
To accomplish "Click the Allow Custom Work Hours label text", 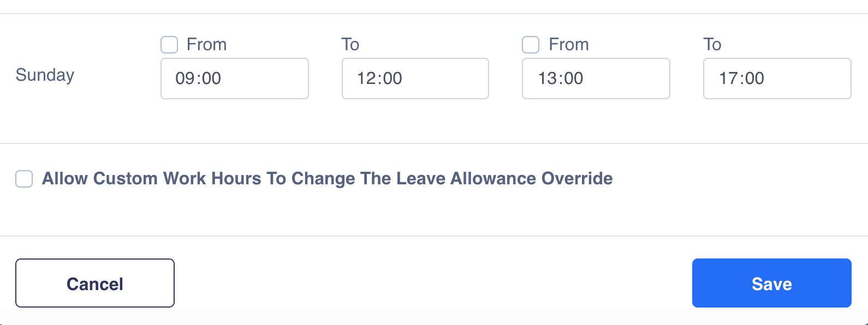I will (x=327, y=179).
